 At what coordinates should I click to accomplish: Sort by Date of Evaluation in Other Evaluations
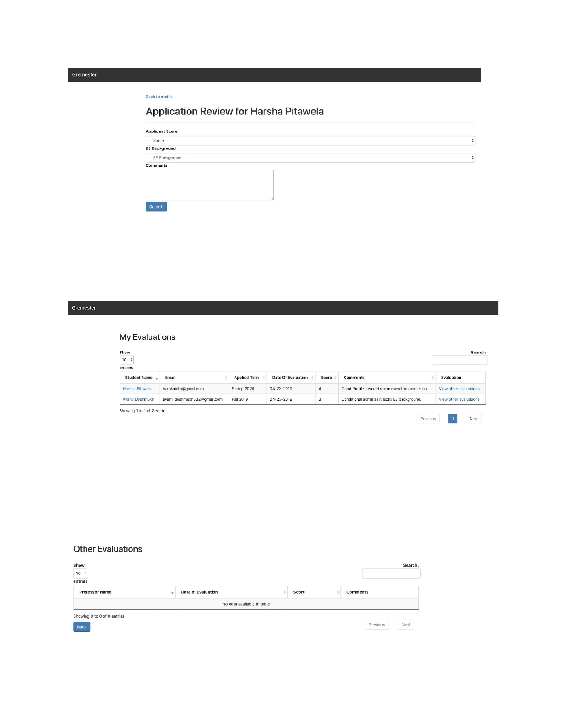click(231, 592)
